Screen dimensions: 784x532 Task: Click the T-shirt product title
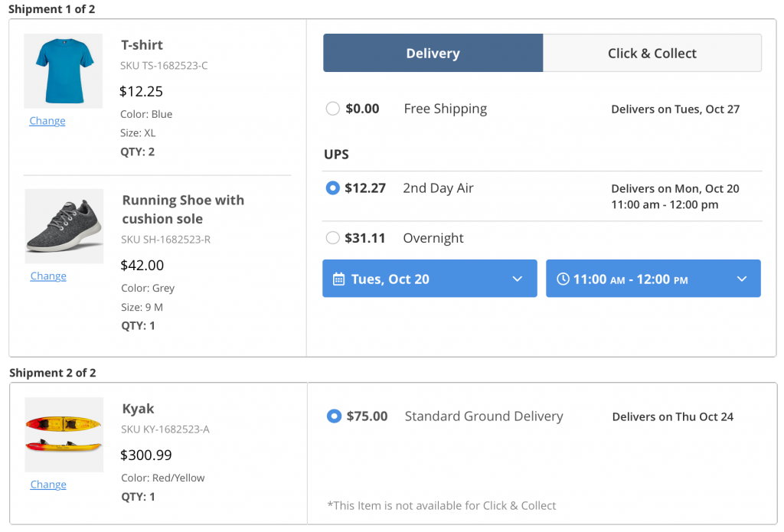coord(142,45)
